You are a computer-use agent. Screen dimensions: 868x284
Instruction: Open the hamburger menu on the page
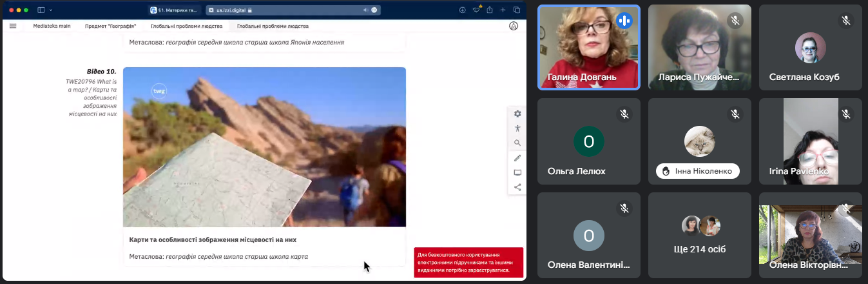point(13,26)
